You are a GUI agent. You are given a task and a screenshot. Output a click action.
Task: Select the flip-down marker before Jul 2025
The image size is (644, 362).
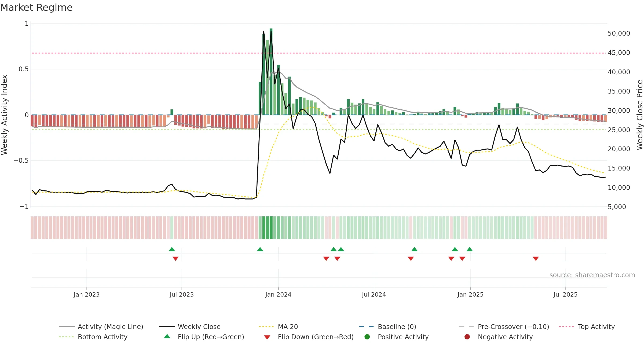[536, 258]
